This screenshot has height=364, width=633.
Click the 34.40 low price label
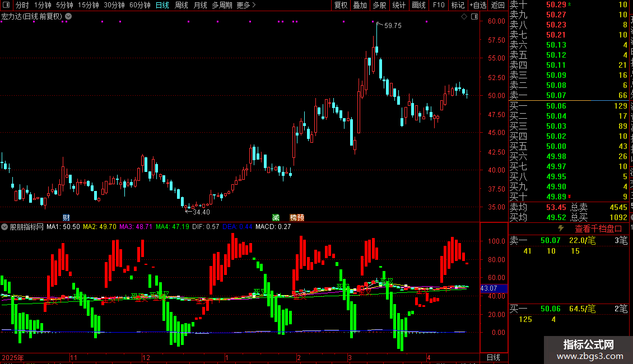click(x=201, y=212)
